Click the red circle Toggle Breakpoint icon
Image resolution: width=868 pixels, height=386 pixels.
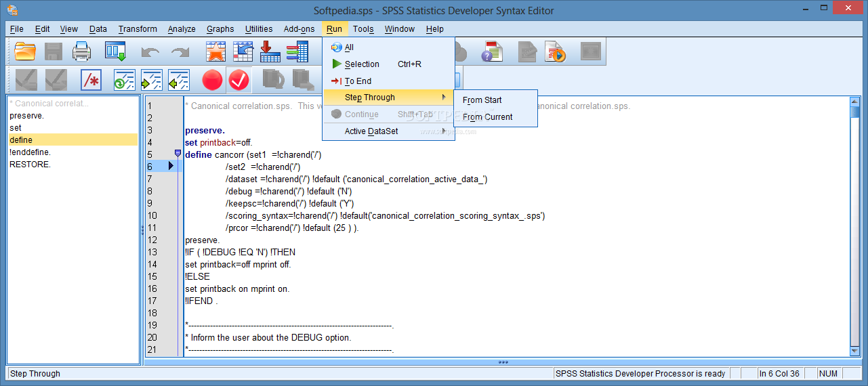point(212,80)
